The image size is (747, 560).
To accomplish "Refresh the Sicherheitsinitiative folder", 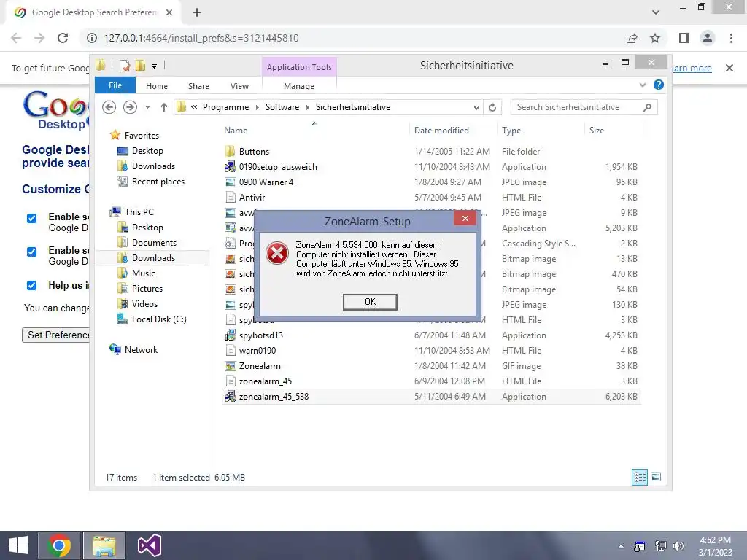I will (x=492, y=108).
